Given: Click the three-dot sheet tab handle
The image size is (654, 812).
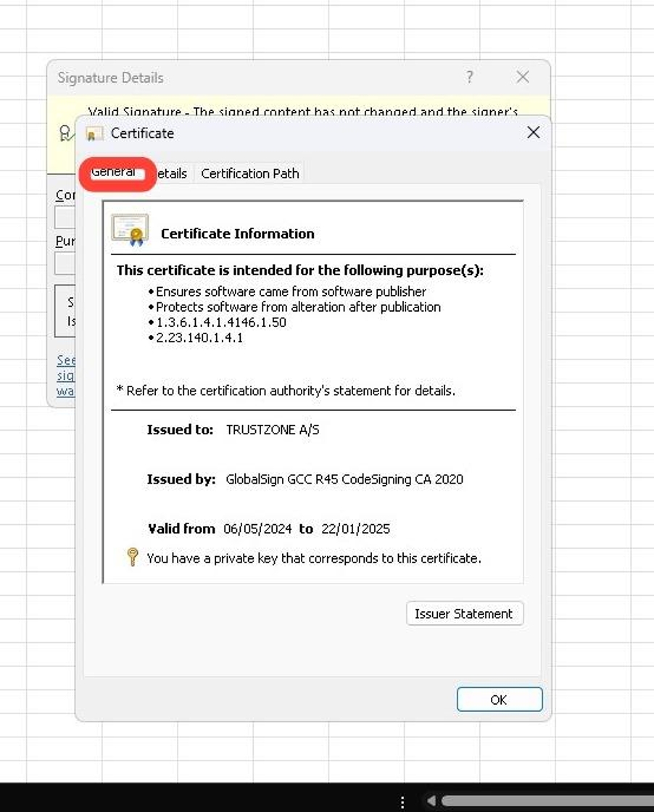Looking at the screenshot, I should (x=402, y=802).
